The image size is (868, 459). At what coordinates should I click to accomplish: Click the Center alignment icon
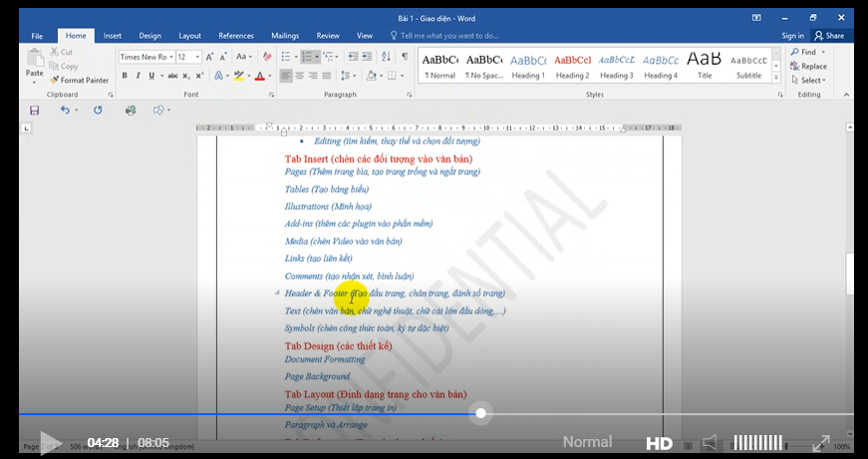tap(300, 76)
